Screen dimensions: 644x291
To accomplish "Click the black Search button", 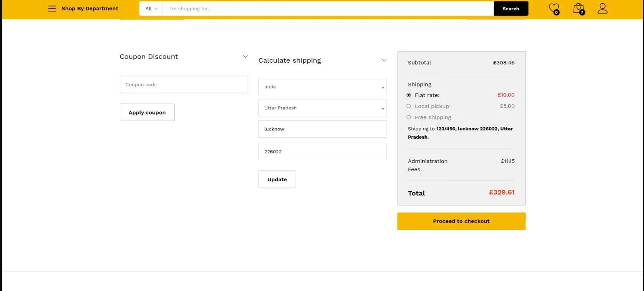I will pos(511,9).
